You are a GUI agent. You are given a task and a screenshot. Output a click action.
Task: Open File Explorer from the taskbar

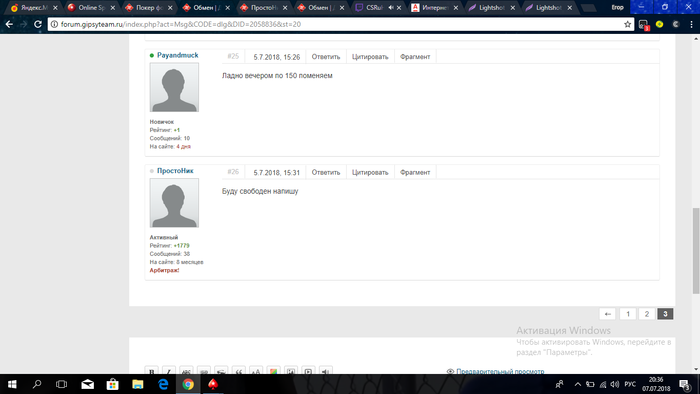pyautogui.click(x=138, y=384)
